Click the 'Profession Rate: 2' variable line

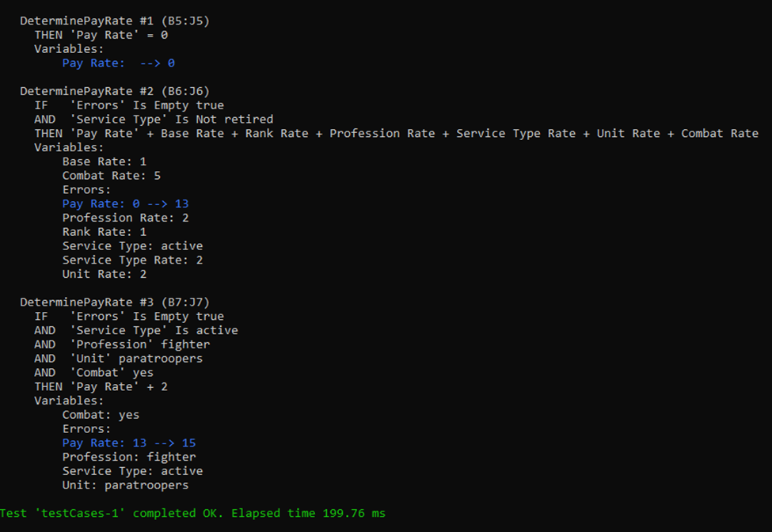[x=125, y=218]
